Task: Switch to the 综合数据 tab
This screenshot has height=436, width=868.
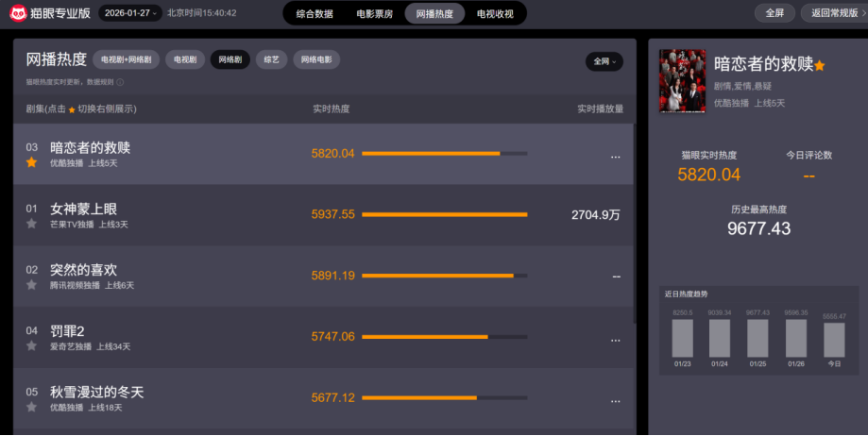Action: click(x=314, y=14)
